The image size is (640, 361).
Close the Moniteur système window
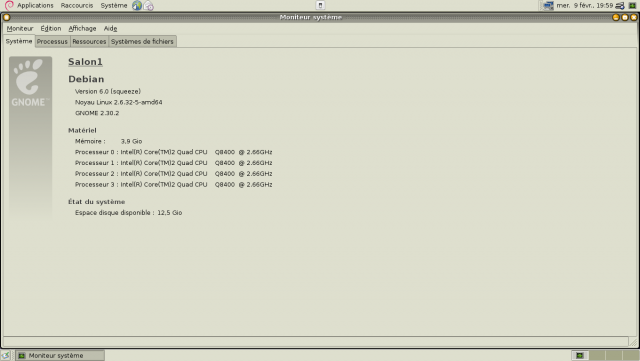[634, 17]
